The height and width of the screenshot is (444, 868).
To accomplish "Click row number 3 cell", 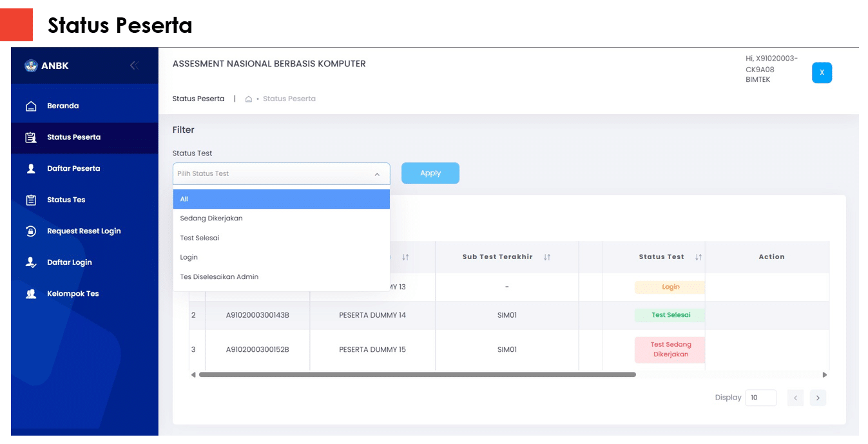I will pos(193,350).
